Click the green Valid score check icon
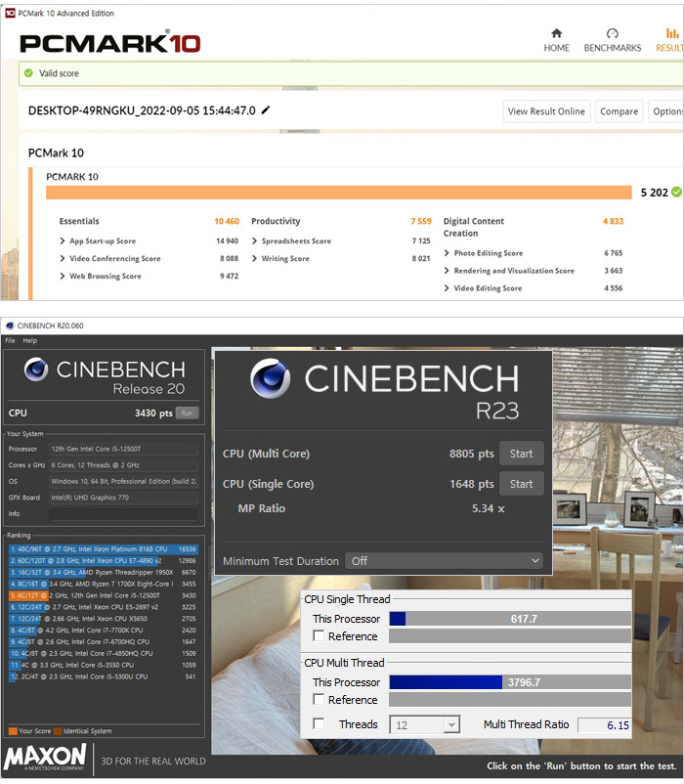 (29, 73)
